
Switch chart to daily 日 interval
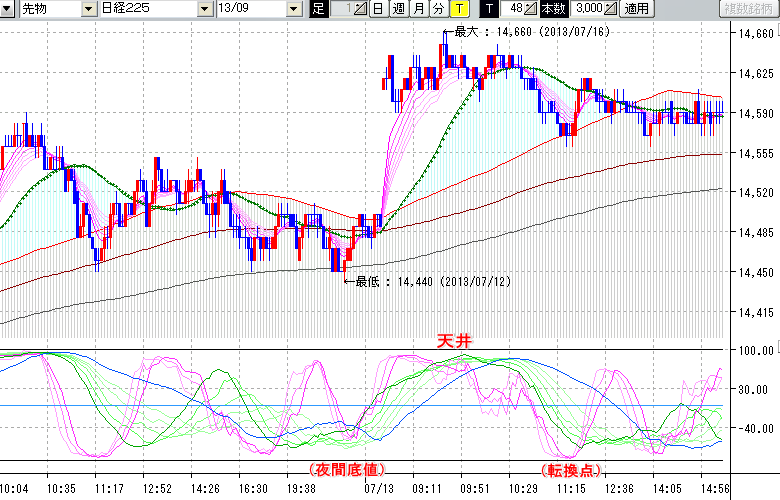click(x=377, y=9)
